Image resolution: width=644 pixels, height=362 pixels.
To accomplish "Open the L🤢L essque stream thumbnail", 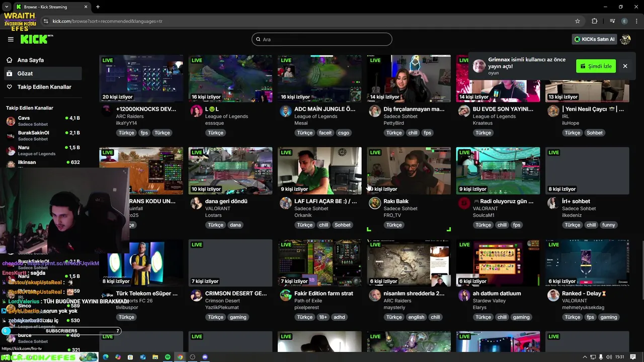I will pyautogui.click(x=230, y=78).
